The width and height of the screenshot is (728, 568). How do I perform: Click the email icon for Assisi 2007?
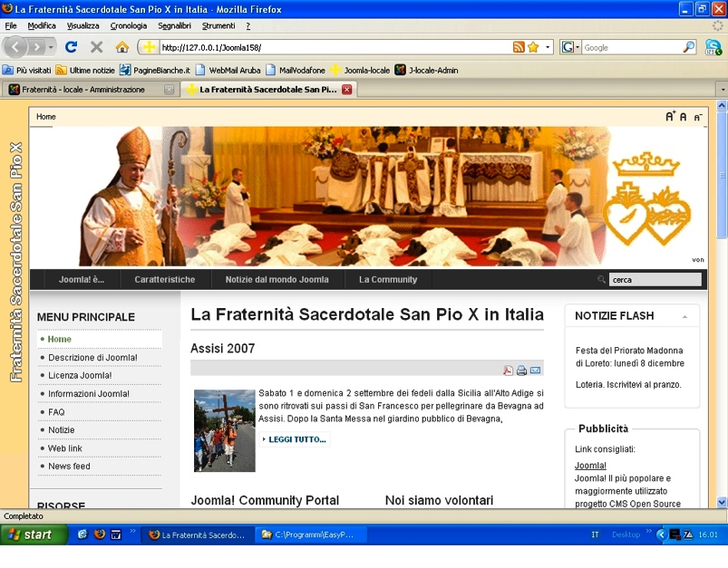(535, 370)
